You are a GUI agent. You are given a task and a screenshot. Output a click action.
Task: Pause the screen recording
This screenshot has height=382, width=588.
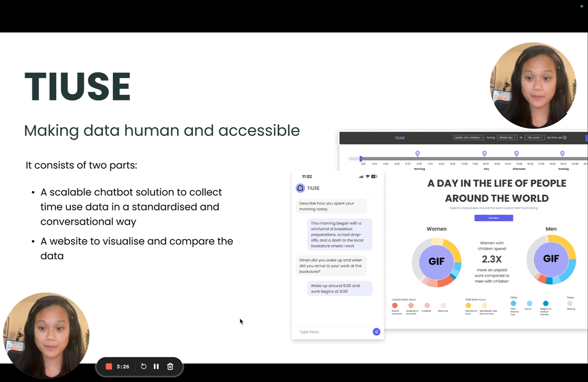click(156, 366)
